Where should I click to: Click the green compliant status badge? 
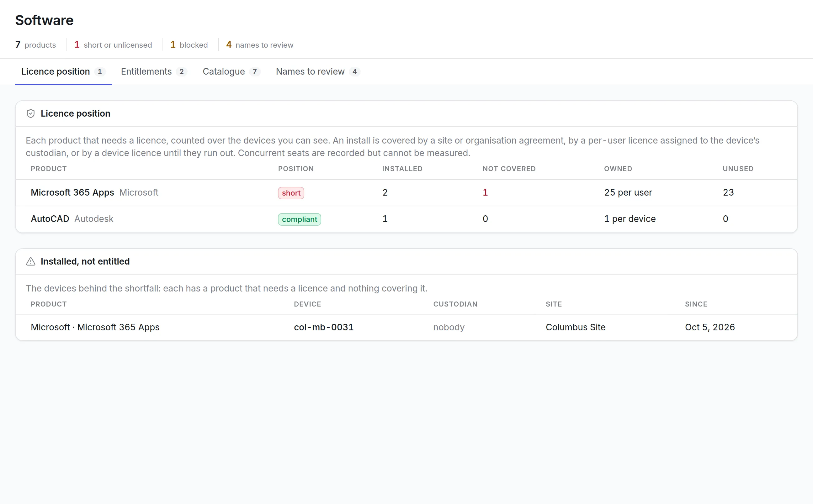pyautogui.click(x=300, y=219)
